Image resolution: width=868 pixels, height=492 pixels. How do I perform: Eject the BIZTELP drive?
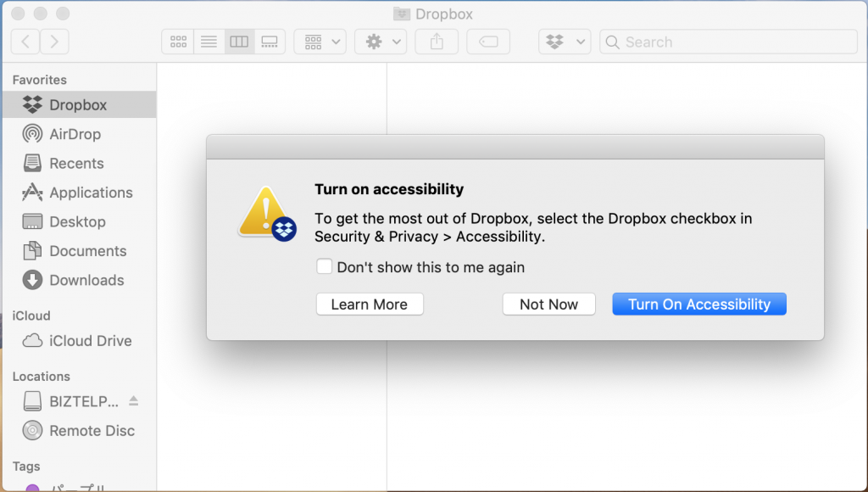click(133, 400)
